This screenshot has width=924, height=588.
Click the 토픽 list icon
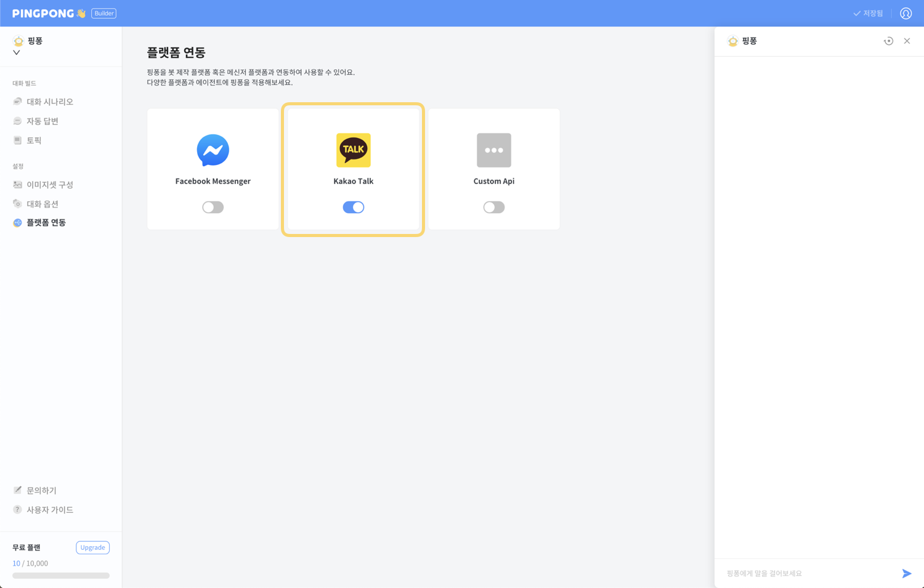coord(17,140)
